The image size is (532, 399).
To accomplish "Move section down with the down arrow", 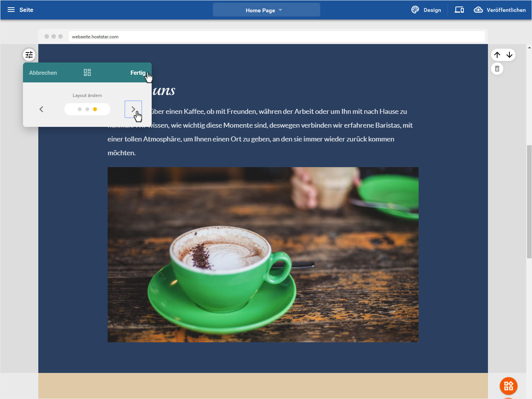I will (509, 55).
